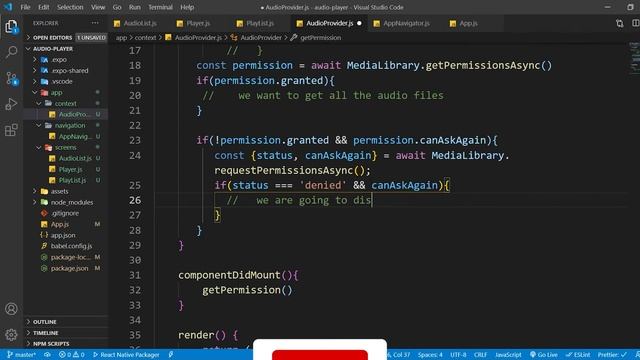This screenshot has height=360, width=640.
Task: Expand the node_modules folder
Action: [x=72, y=202]
